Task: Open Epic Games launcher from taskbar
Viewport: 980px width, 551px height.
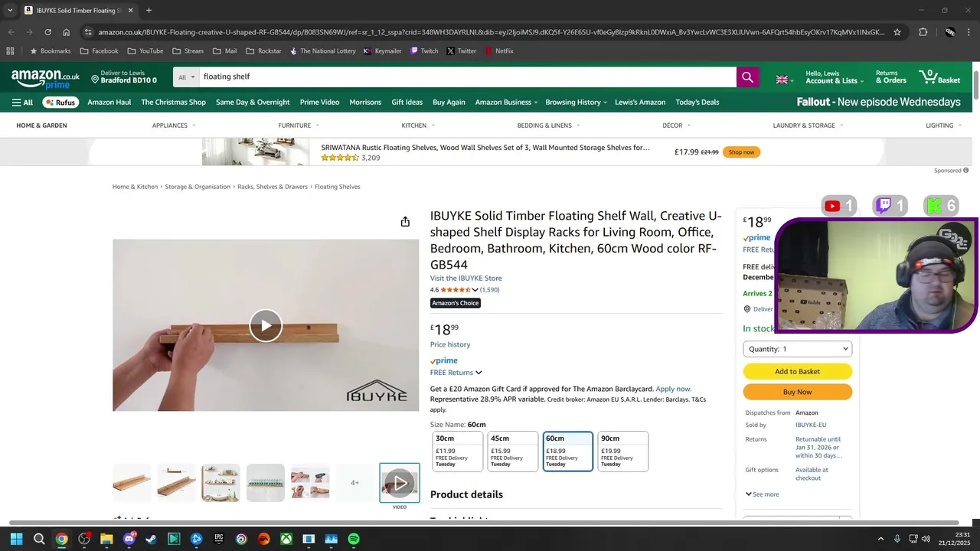Action: click(219, 539)
